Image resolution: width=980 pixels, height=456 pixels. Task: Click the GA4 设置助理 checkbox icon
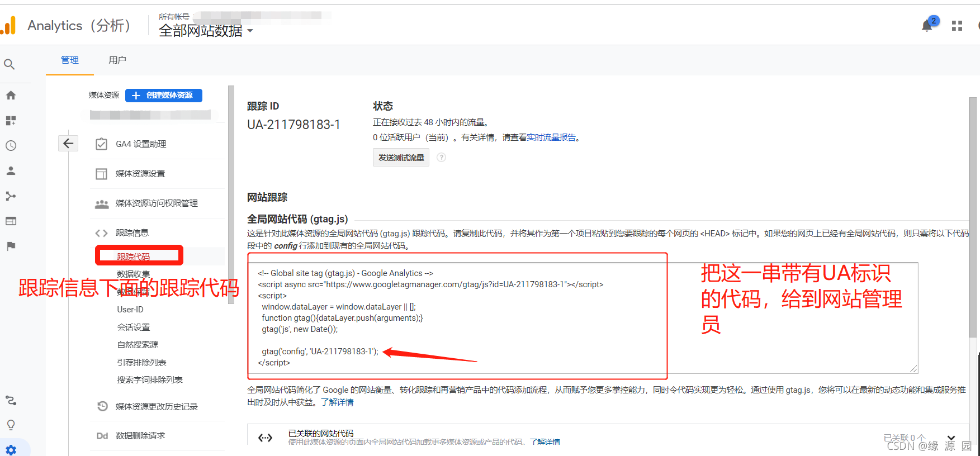pos(101,144)
